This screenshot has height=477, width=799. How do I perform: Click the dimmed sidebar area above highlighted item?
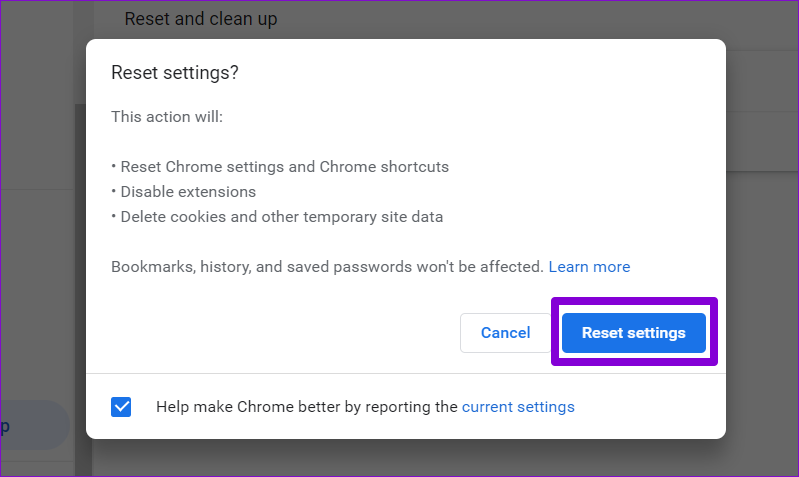point(35,300)
